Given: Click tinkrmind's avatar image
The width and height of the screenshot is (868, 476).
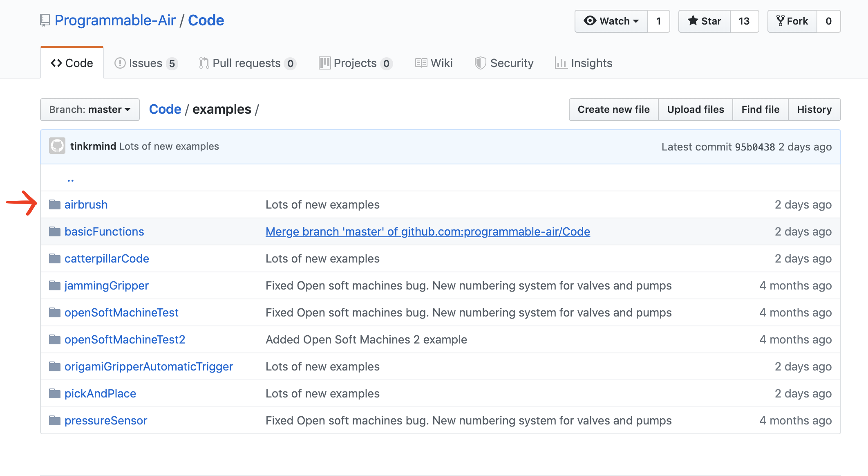Looking at the screenshot, I should 57,146.
